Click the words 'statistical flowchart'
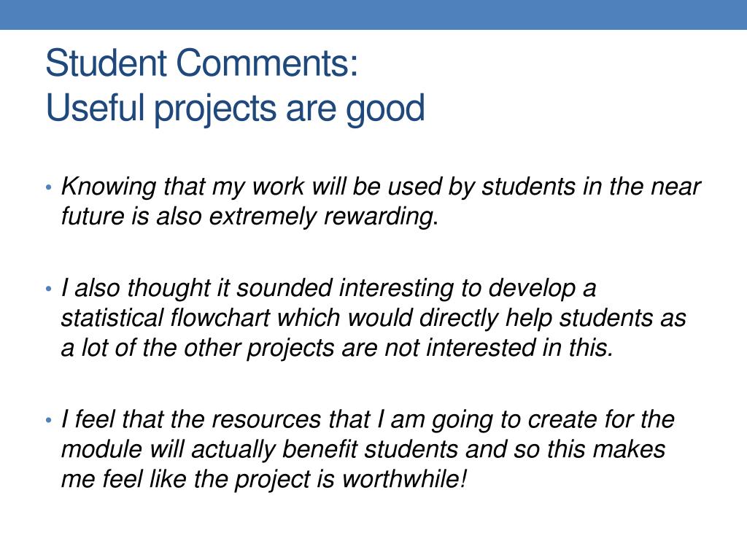This screenshot has height=560, width=747. (166, 318)
